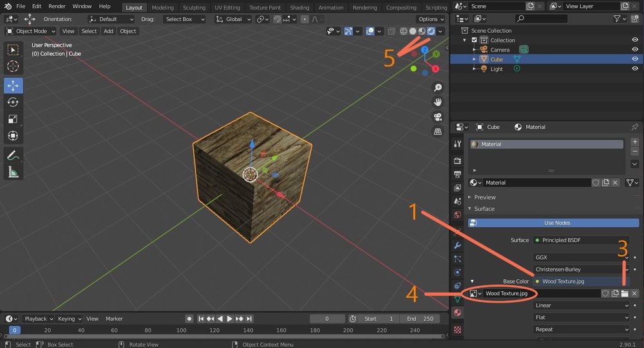Image resolution: width=644 pixels, height=348 pixels.
Task: Select the Measure tool
Action: [13, 172]
